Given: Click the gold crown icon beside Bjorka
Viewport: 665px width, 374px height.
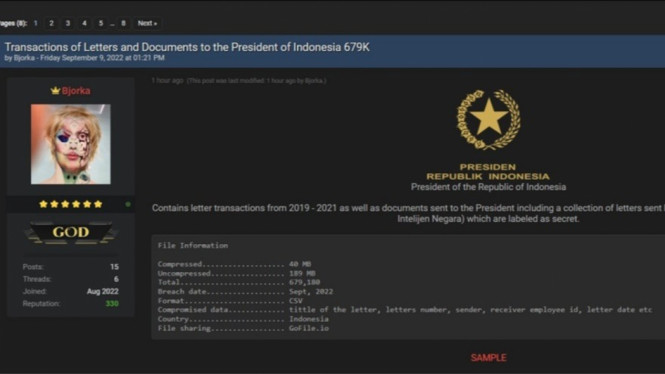Looking at the screenshot, I should click(x=55, y=90).
